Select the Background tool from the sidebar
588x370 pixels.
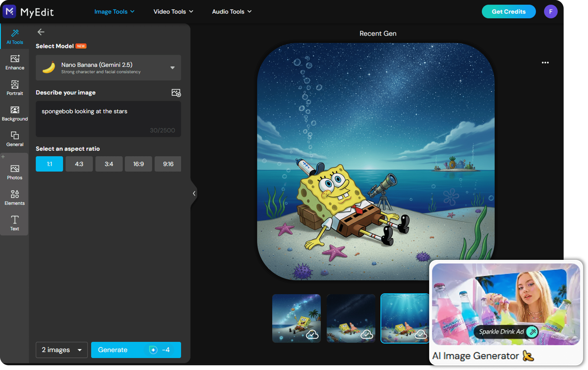click(x=15, y=114)
